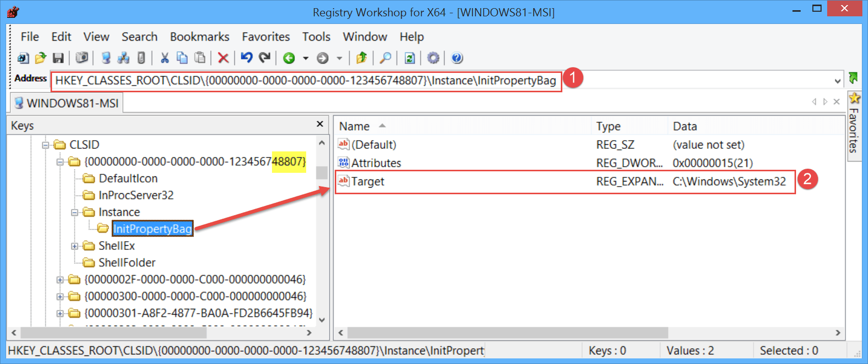Open the Back history dropdown arrow

(306, 58)
